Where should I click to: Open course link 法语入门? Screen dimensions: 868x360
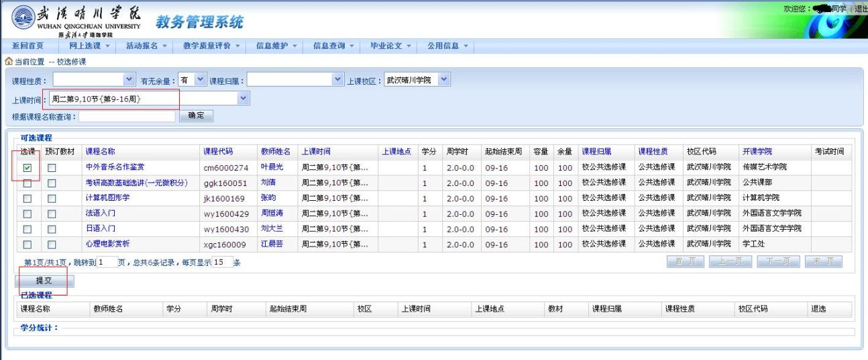tap(100, 213)
